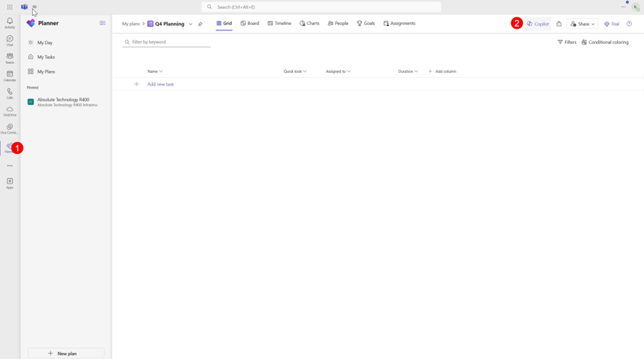The width and height of the screenshot is (644, 359).
Task: Focus the Teams search box
Action: click(x=321, y=7)
